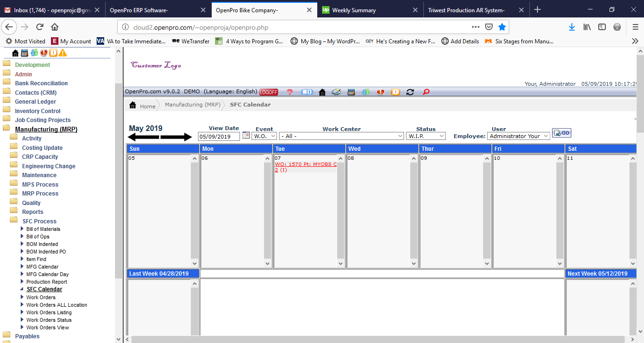
Task: Open the Event dropdown showing W.O.
Action: (264, 136)
